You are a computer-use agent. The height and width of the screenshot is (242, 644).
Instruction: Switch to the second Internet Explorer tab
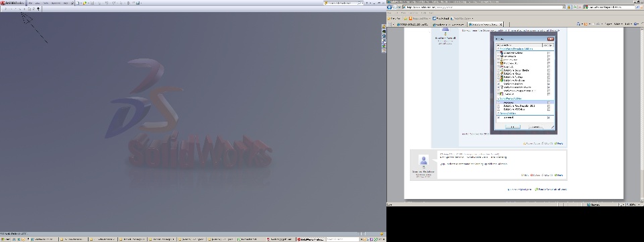tap(449, 24)
